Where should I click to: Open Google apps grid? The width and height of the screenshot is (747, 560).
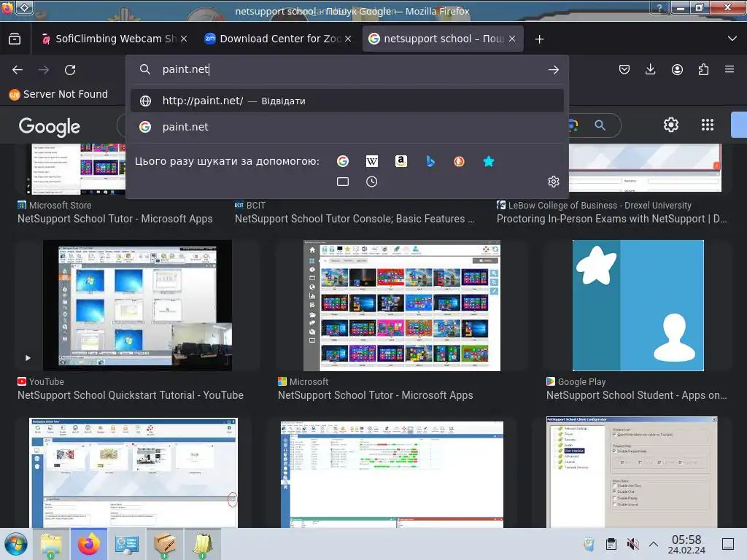pos(708,125)
